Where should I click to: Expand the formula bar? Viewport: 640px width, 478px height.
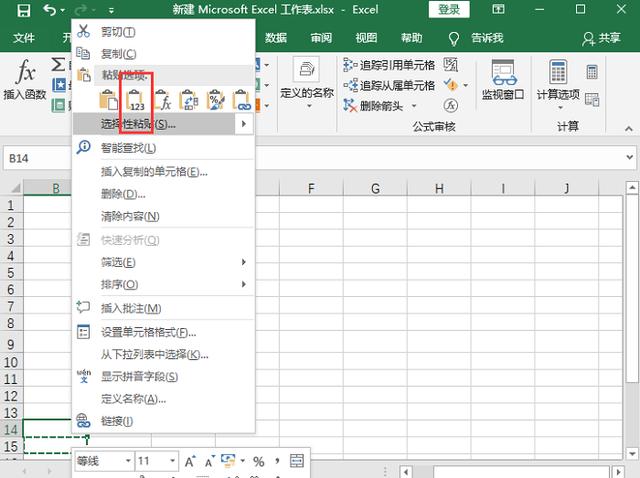[x=630, y=157]
